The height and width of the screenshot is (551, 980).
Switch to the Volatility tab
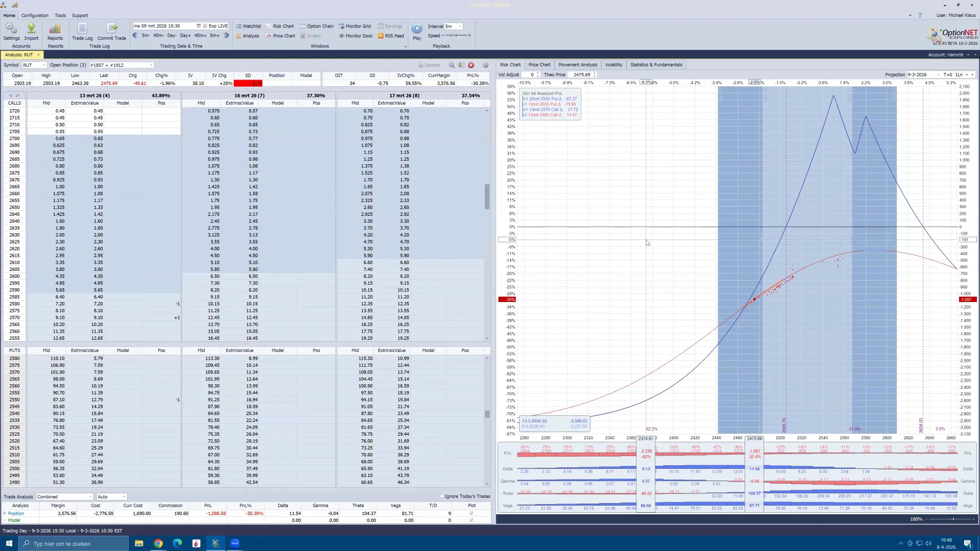614,65
